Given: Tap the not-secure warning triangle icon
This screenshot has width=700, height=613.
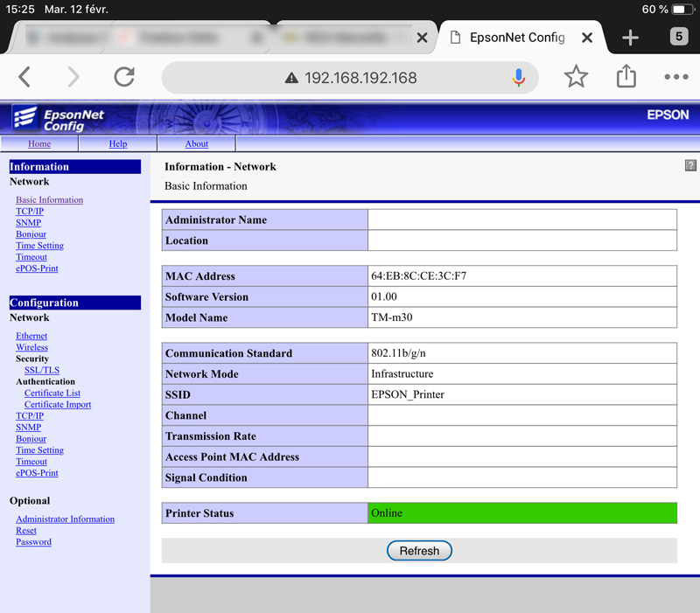Looking at the screenshot, I should coord(291,78).
